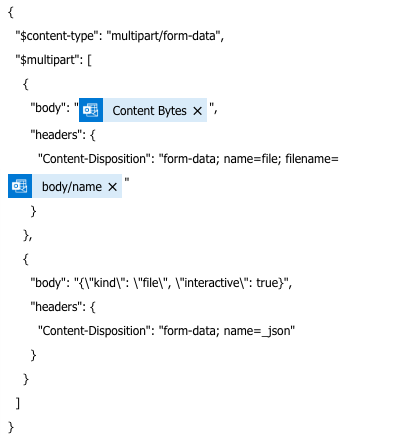Place cursor at the closing square bracket
403x438 pixels.
[x=18, y=403]
